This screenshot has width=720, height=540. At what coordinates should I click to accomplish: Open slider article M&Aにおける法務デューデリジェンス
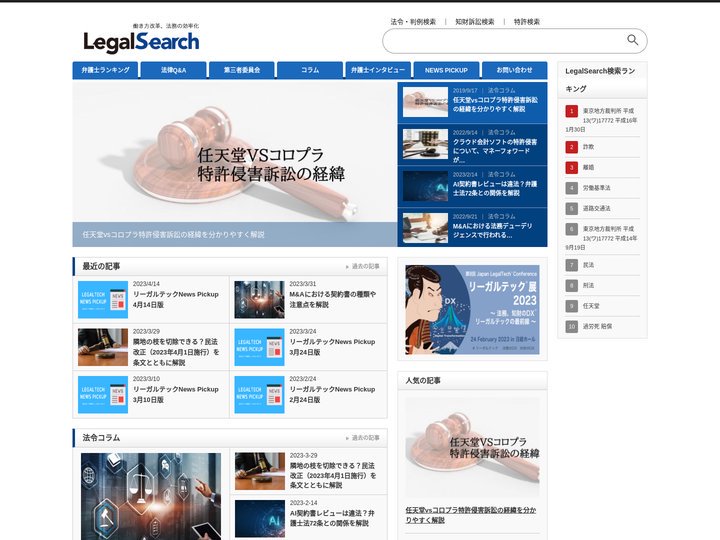click(493, 231)
